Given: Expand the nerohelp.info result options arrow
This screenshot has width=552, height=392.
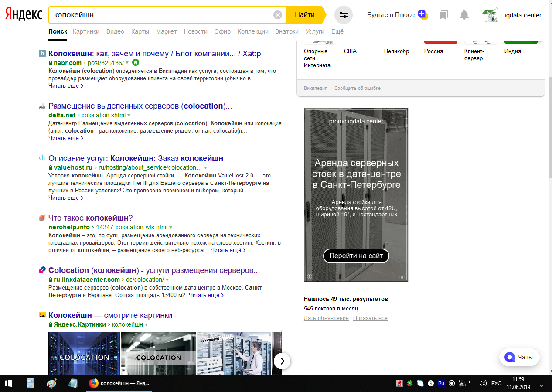Looking at the screenshot, I should pos(171,228).
